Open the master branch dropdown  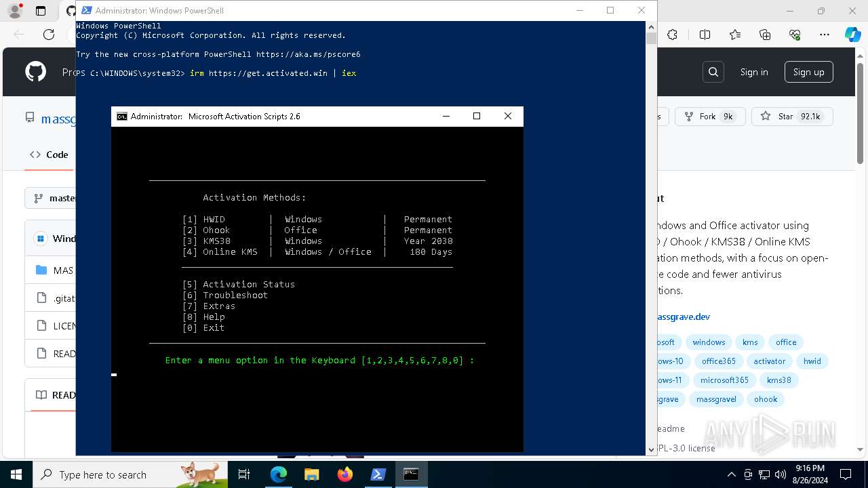pos(52,198)
